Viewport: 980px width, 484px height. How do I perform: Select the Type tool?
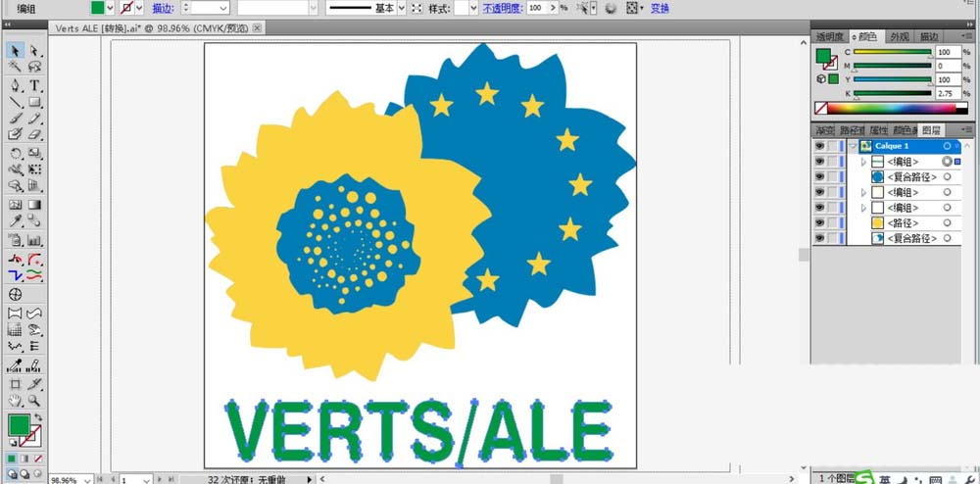pos(34,85)
